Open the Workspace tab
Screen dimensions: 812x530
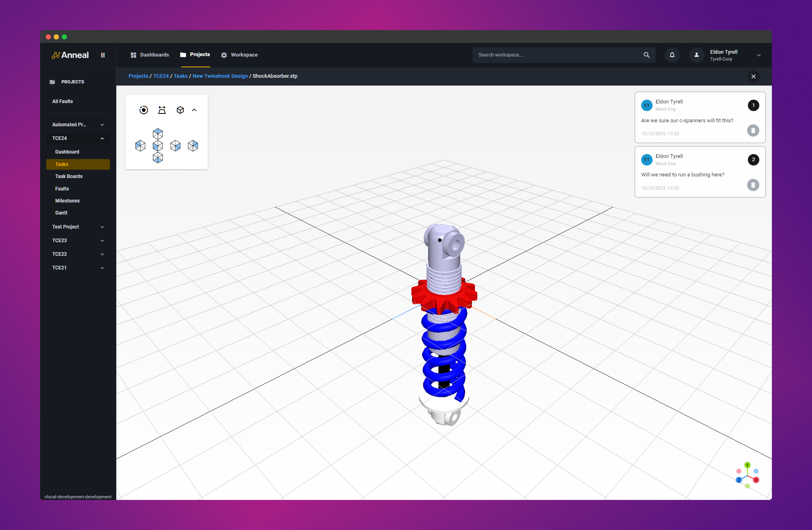pyautogui.click(x=240, y=55)
